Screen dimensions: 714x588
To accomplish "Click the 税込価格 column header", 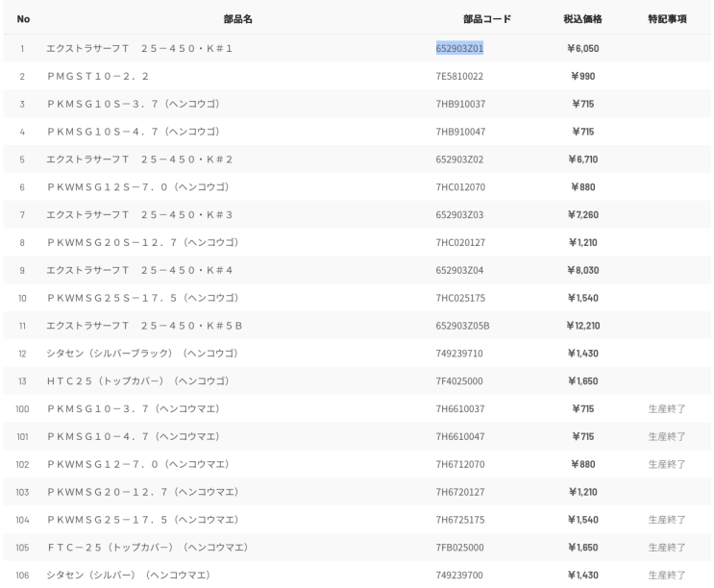I will pos(583,19).
